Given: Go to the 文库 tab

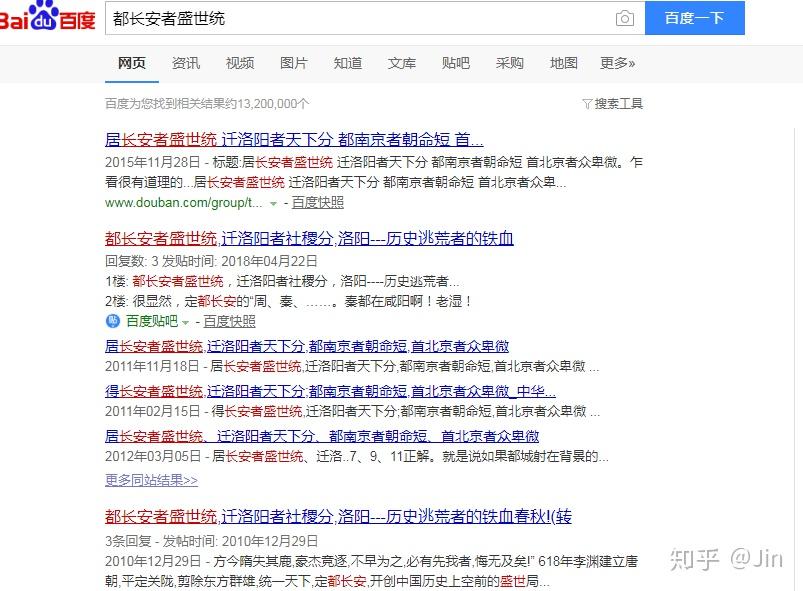Looking at the screenshot, I should tap(402, 63).
